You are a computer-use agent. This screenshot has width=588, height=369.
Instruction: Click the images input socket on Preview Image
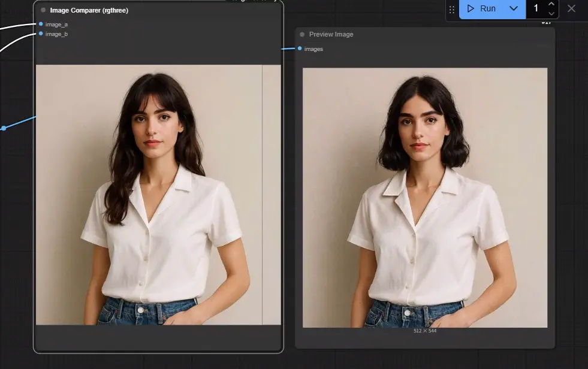(x=300, y=49)
